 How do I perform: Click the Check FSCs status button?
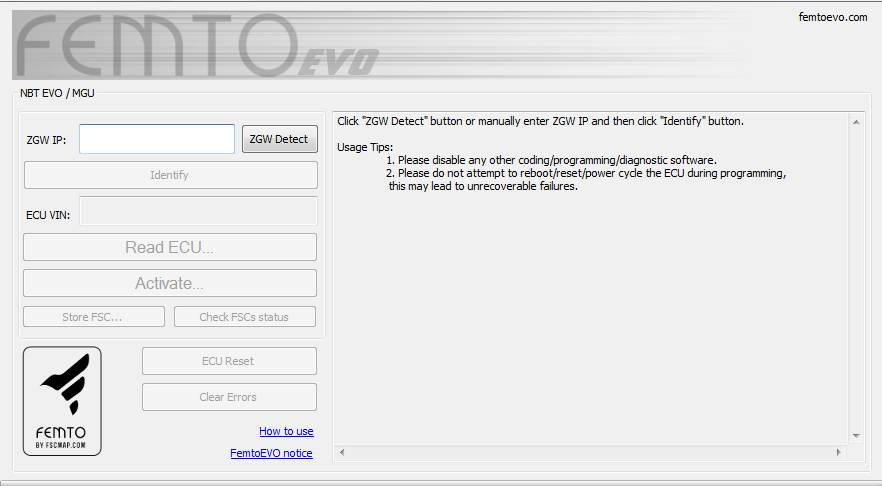pos(244,317)
